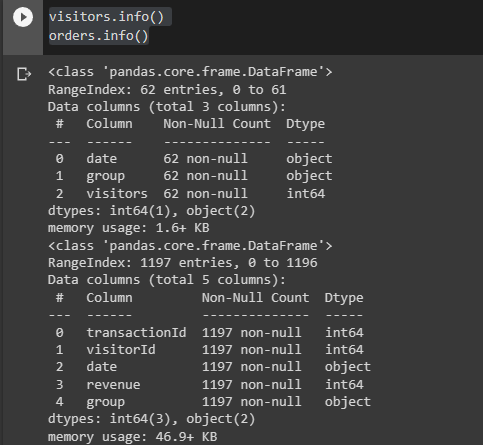Click the visitors table 'Non-Null Count' header
This screenshot has width=483, height=445.
click(217, 124)
